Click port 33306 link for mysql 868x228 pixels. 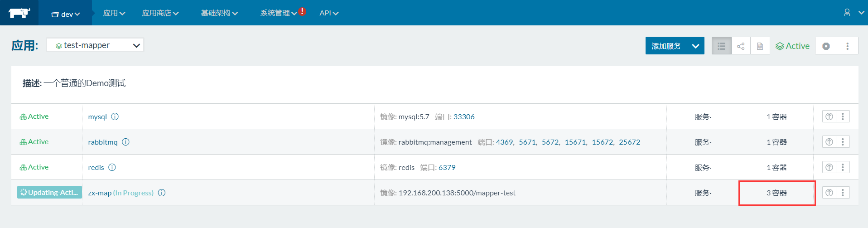click(x=464, y=116)
